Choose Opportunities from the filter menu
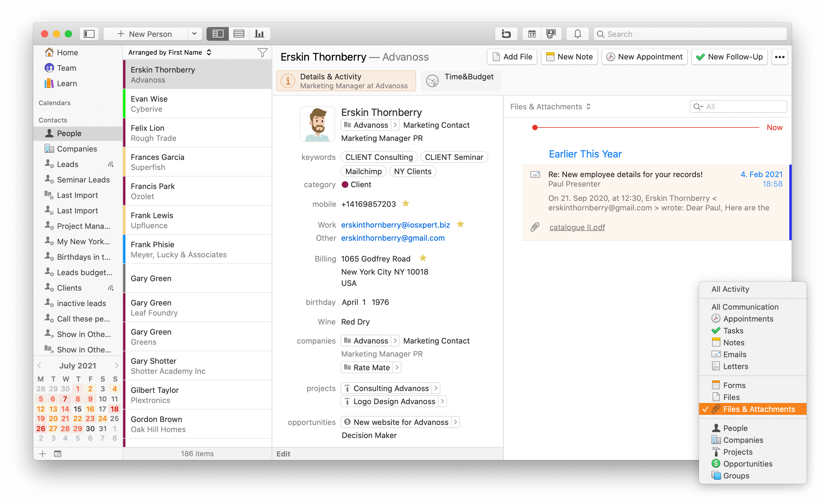 coord(753,464)
